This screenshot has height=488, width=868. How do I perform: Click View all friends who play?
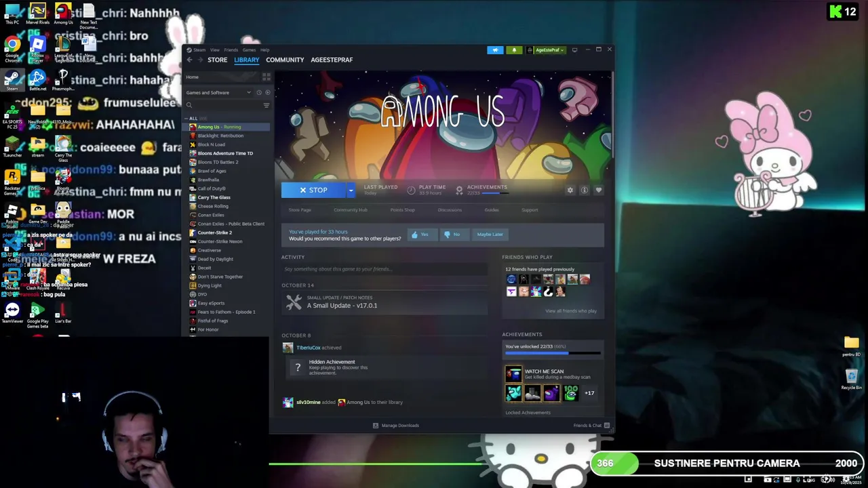571,311
